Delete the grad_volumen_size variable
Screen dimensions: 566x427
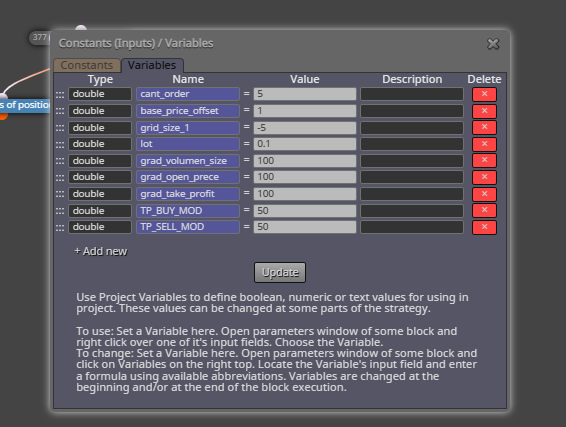[x=484, y=161]
